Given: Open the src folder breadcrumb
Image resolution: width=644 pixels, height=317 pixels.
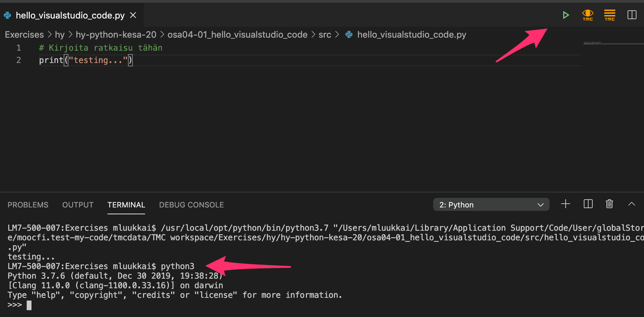Looking at the screenshot, I should pos(325,35).
